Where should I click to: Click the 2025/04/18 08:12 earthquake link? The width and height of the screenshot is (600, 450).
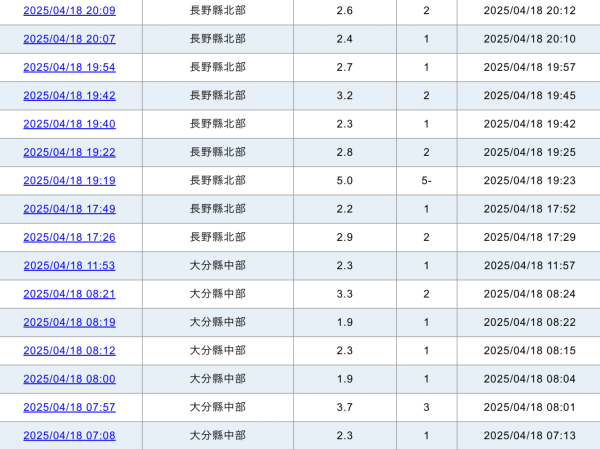[x=69, y=351]
